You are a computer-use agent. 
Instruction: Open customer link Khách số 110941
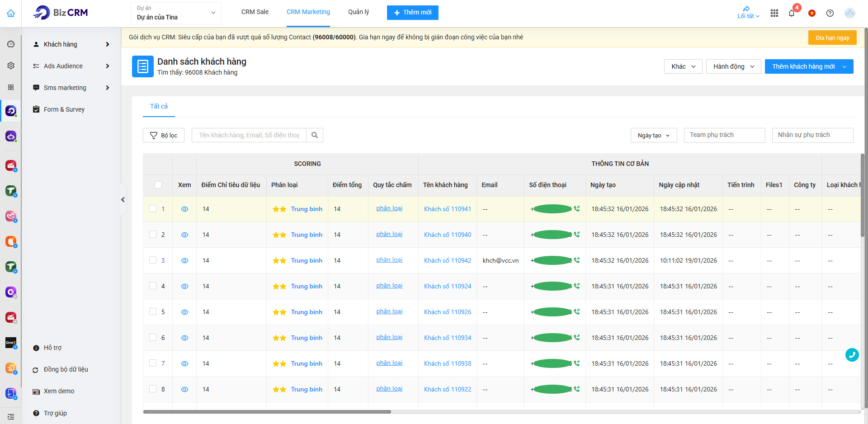tap(447, 209)
